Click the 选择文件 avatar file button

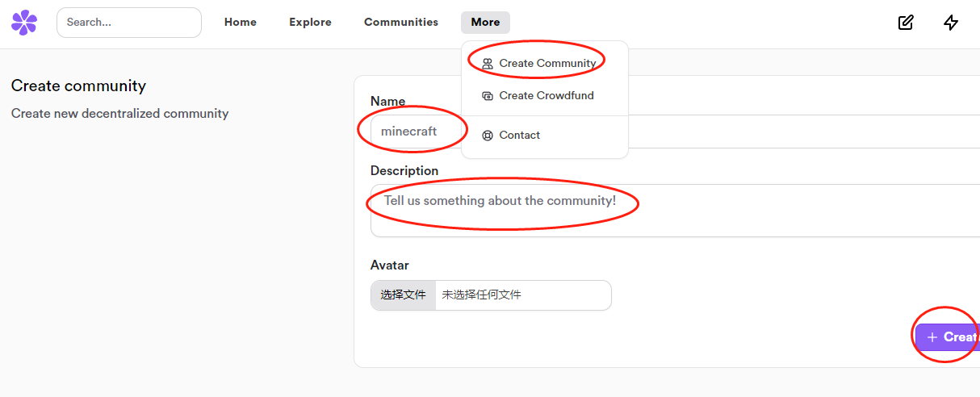403,295
